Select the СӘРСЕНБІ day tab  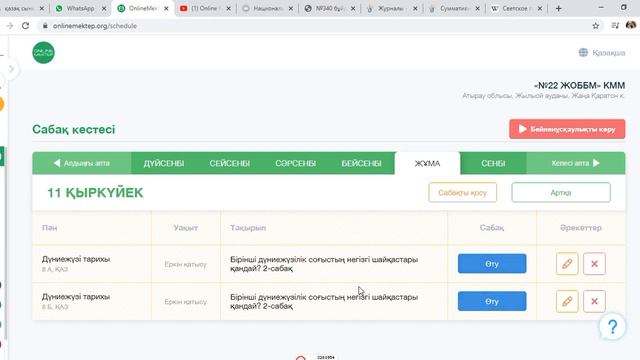(x=296, y=163)
